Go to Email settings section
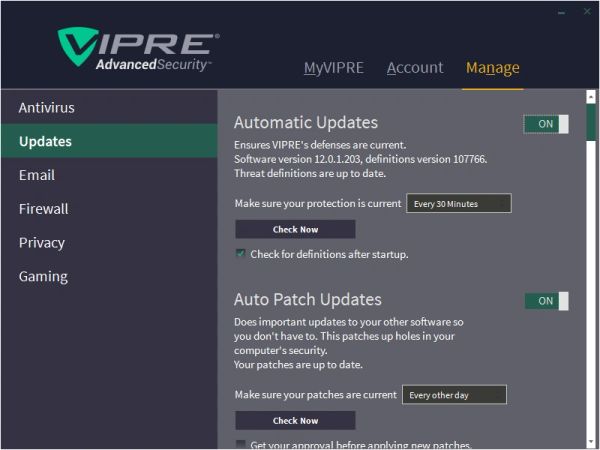The image size is (600, 450). click(x=109, y=175)
